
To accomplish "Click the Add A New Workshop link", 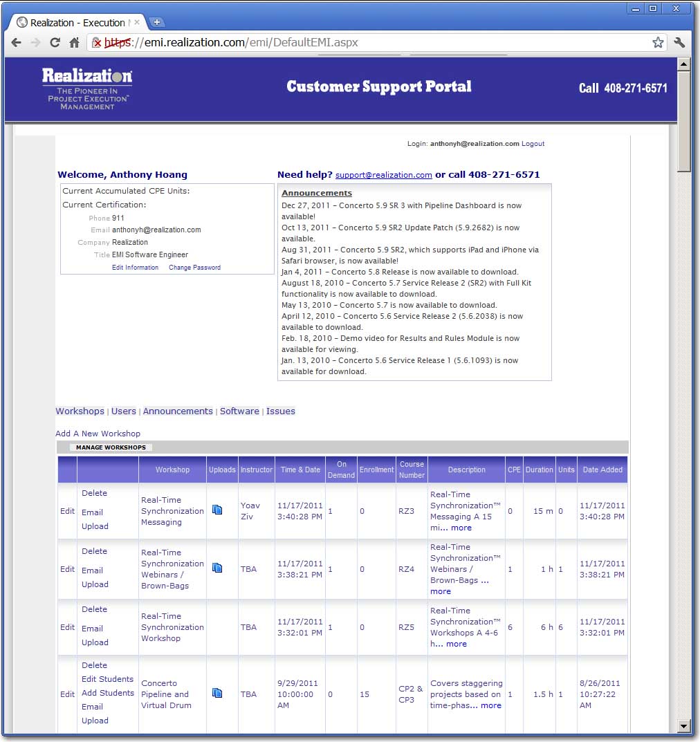I will pos(98,434).
